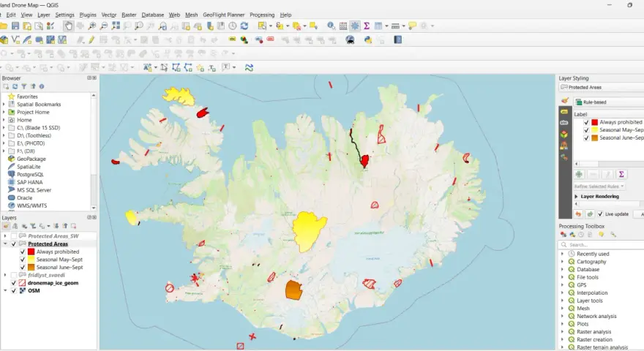Screen dimensions: 644x351
Task: Uncheck Always prohibited rule in Layer Styling
Action: pyautogui.click(x=586, y=122)
